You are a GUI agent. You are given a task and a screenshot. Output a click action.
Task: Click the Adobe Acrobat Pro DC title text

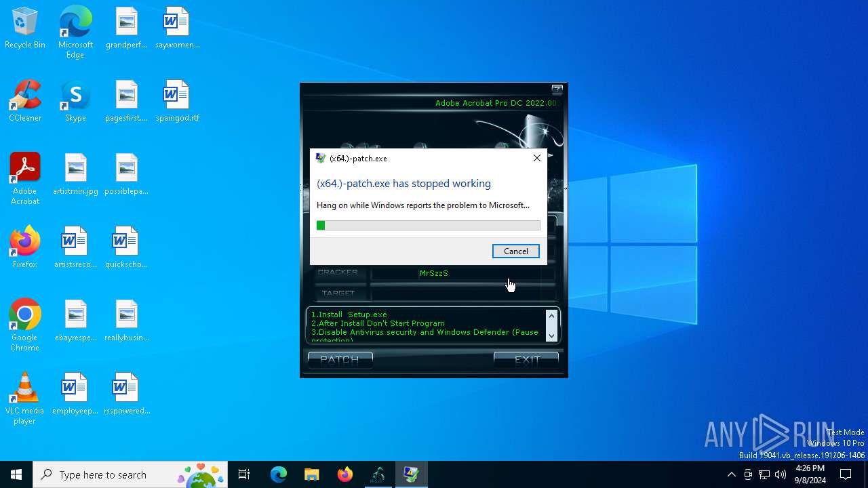click(496, 103)
